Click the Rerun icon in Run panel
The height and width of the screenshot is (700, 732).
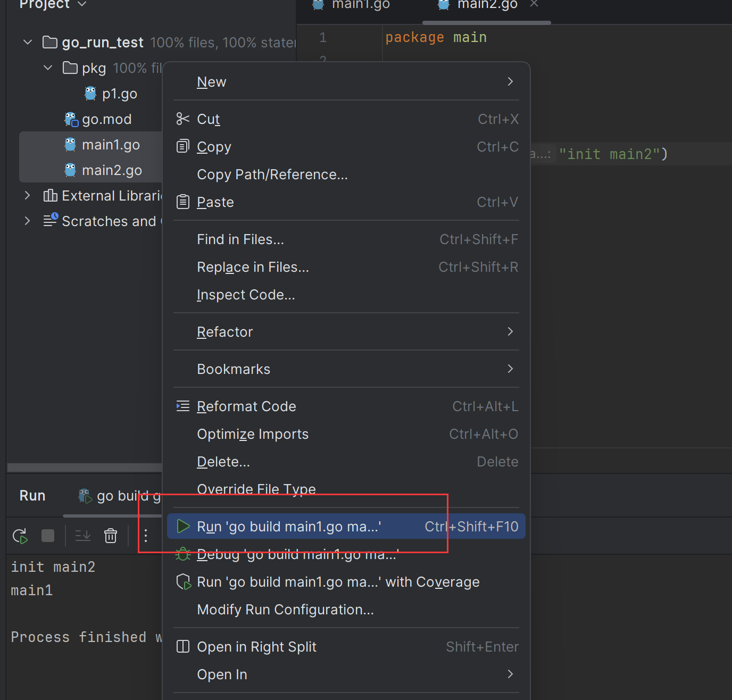click(x=20, y=536)
